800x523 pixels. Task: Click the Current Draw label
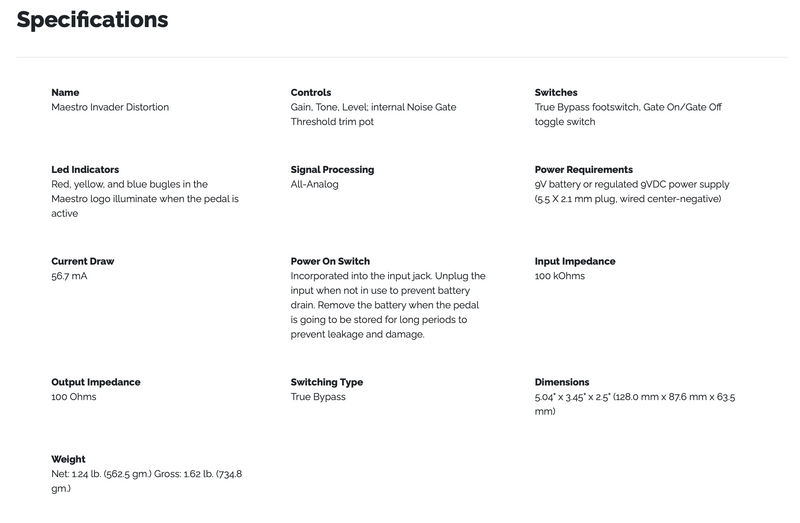(x=83, y=262)
